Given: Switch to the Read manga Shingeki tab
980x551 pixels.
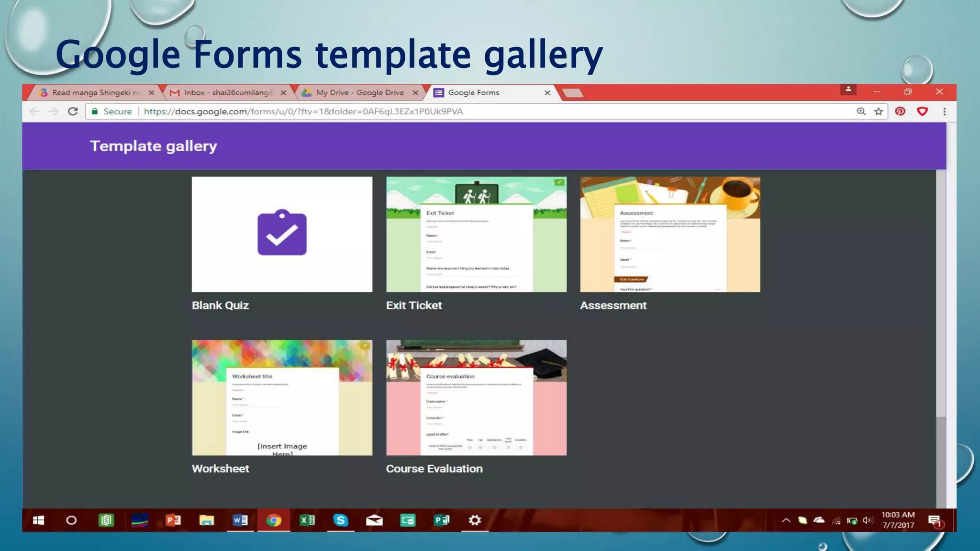Looking at the screenshot, I should pos(96,93).
